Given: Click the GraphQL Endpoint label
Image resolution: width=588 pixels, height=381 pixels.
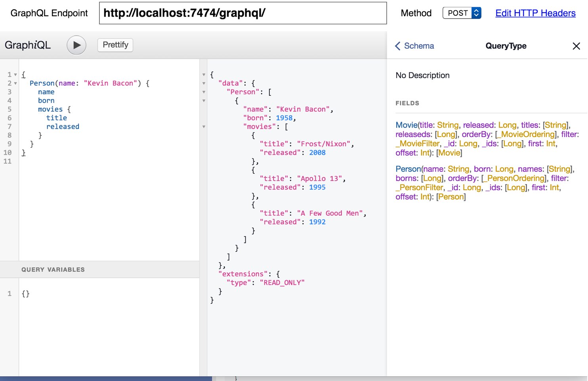Looking at the screenshot, I should (49, 13).
